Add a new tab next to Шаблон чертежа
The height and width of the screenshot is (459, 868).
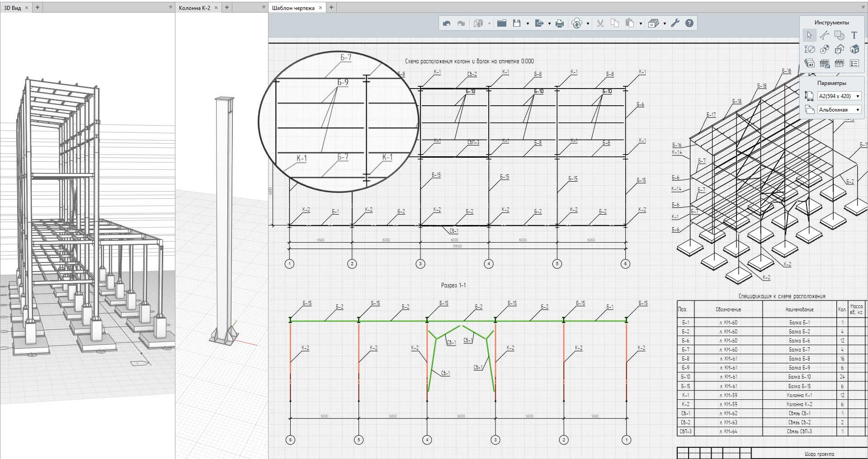(x=331, y=7)
